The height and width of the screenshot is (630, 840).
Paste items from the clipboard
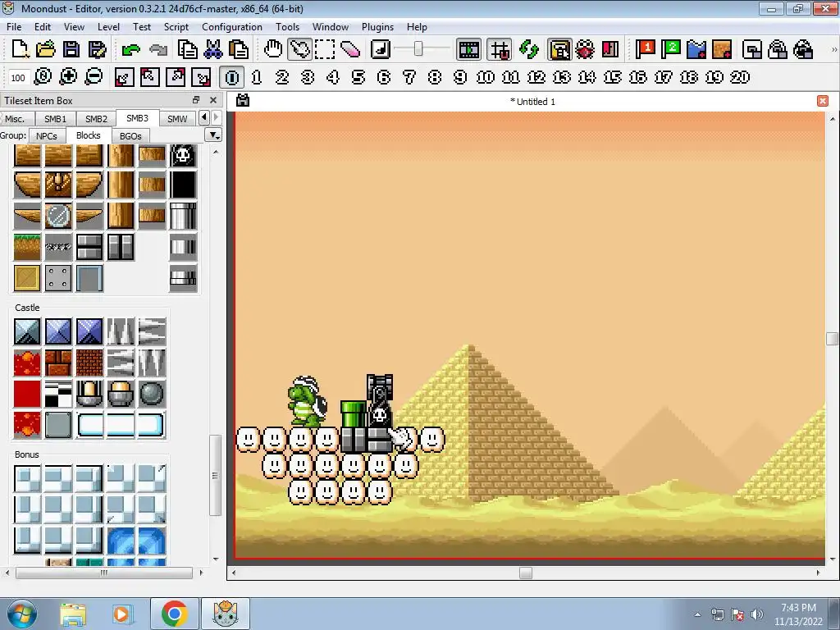(239, 49)
